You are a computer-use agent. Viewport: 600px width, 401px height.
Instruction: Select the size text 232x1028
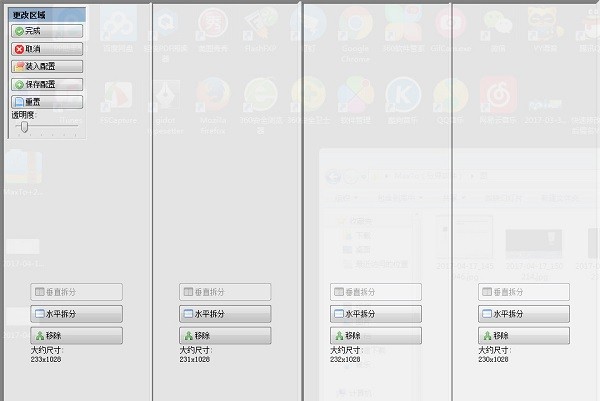[345, 359]
